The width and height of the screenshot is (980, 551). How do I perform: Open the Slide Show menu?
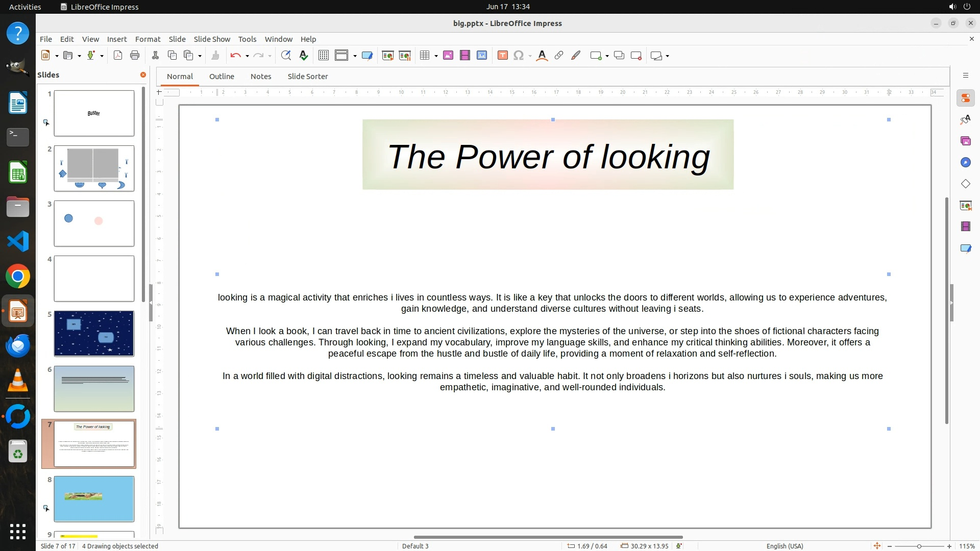[212, 39]
